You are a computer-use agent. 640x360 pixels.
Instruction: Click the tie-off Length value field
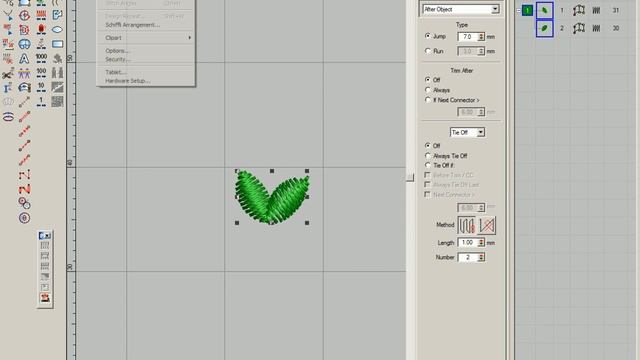coord(468,242)
